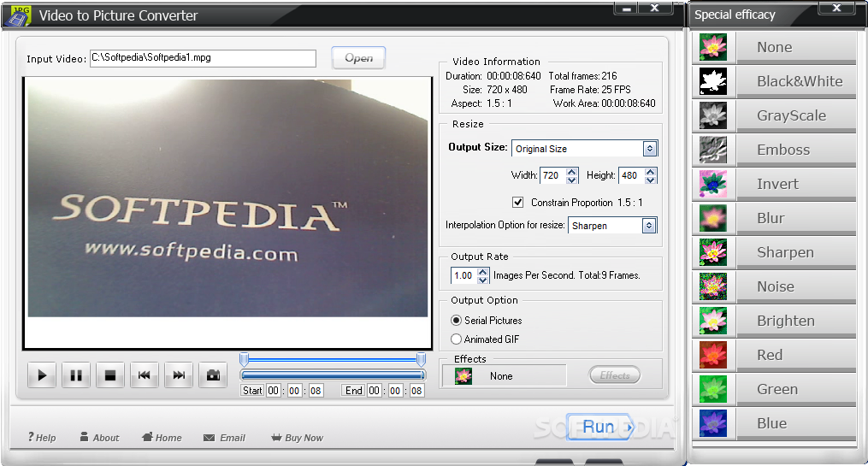Apply the None effect button

point(796,48)
